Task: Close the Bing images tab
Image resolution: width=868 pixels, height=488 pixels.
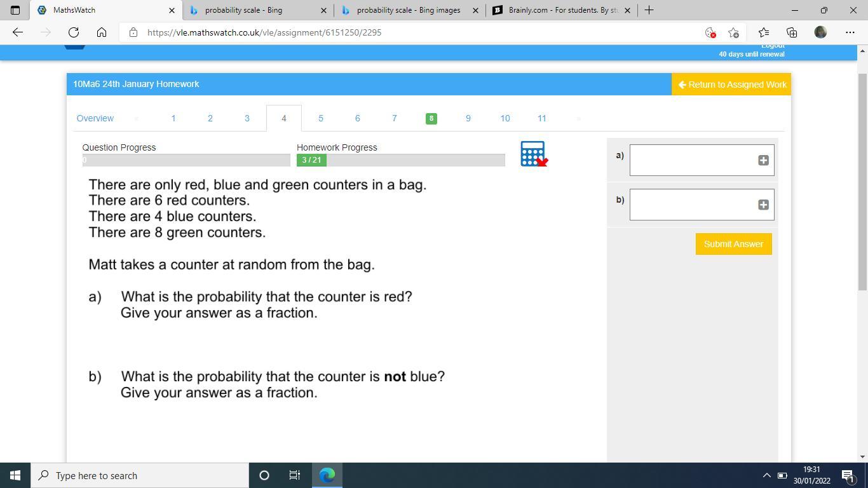Action: pyautogui.click(x=475, y=10)
